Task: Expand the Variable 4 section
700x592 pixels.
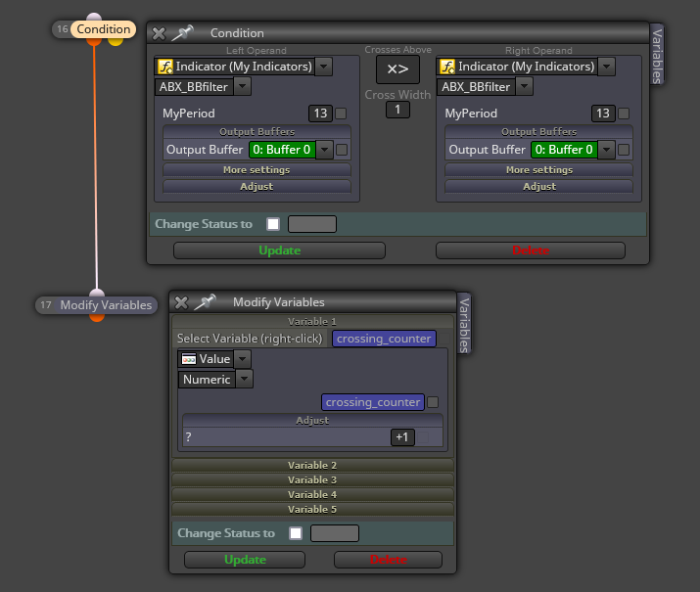Action: coord(312,495)
